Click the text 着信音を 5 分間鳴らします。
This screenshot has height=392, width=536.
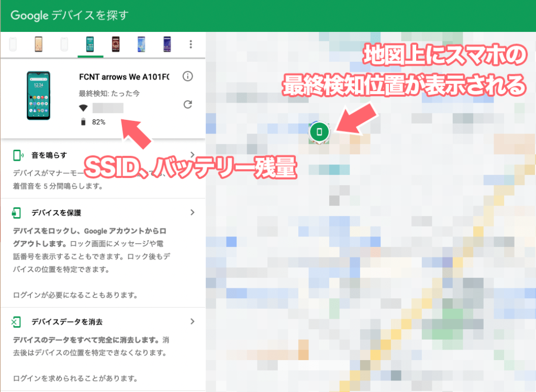[58, 186]
